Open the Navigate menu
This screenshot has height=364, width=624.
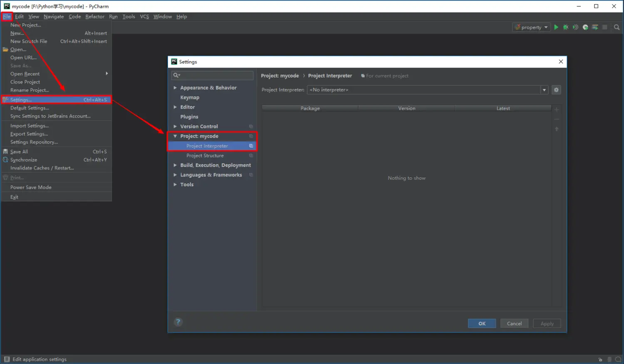(x=54, y=17)
